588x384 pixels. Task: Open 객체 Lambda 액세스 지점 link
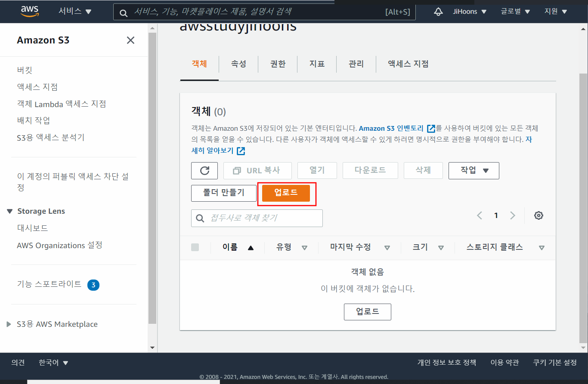(x=62, y=104)
